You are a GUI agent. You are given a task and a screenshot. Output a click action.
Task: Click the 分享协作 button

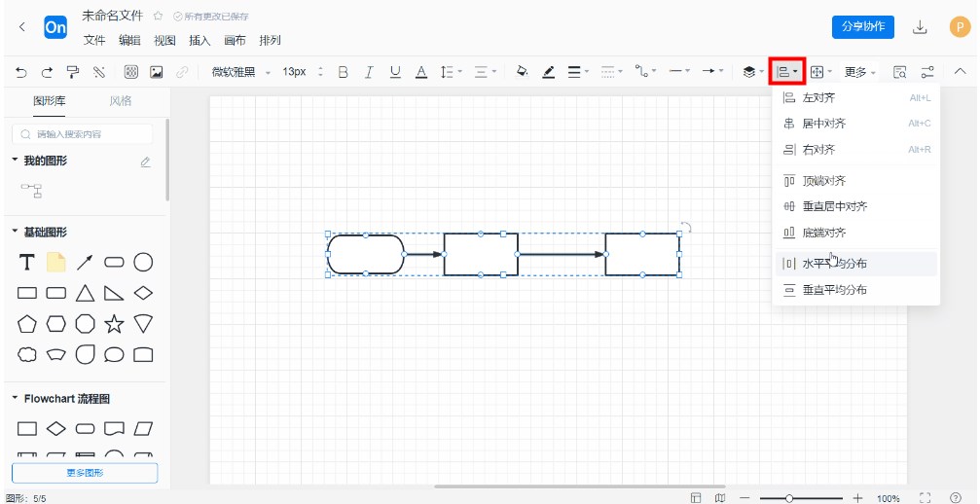(862, 27)
